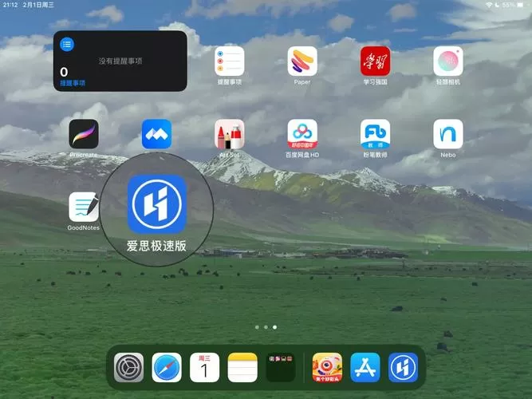Open 爱思极速版 icon in the dock
532x399 pixels.
coord(403,367)
